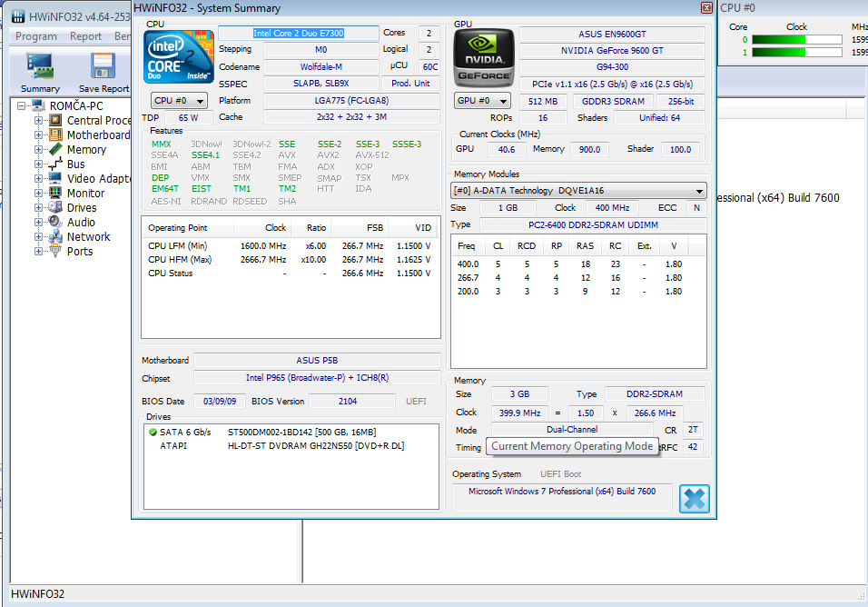868x607 pixels.
Task: Open the A-DATA memory module dropdown
Action: click(x=578, y=191)
